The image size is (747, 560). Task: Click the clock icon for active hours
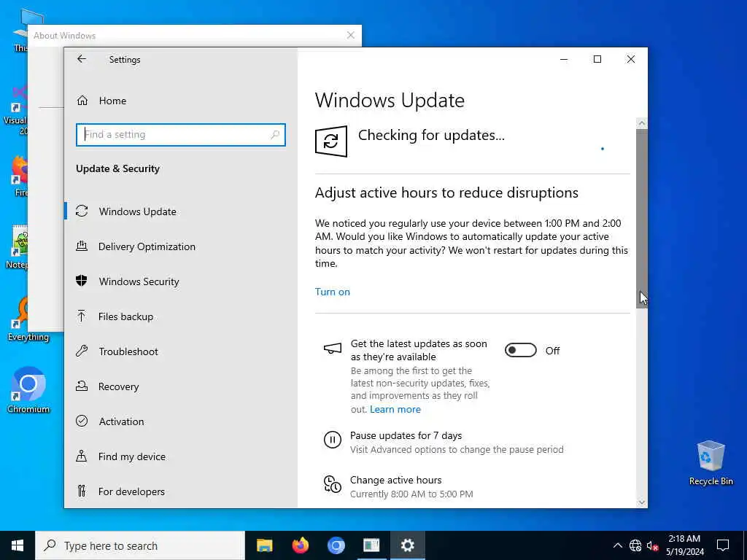pyautogui.click(x=333, y=484)
